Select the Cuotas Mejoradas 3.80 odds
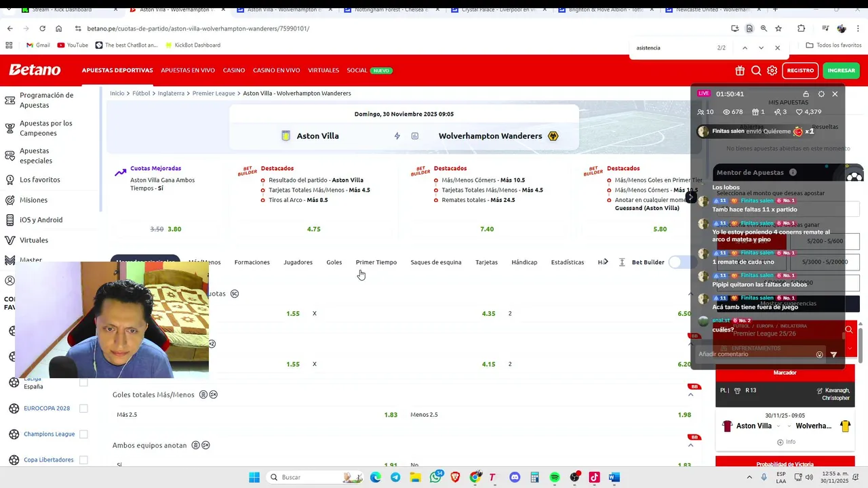 174,229
